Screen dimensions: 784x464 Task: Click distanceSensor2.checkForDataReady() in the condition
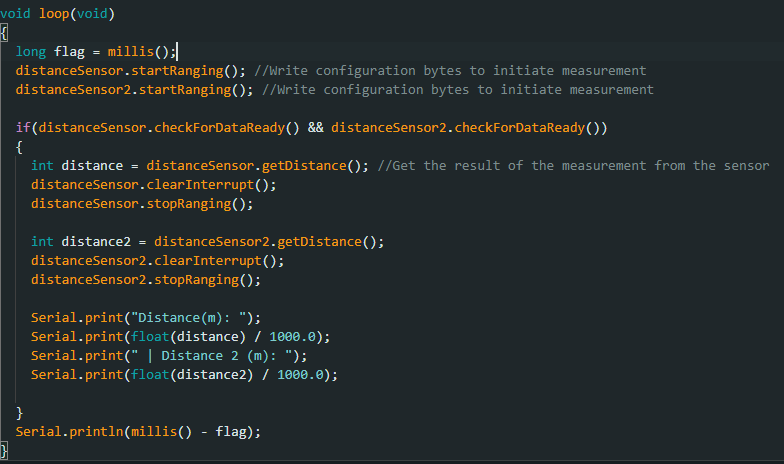[465, 128]
